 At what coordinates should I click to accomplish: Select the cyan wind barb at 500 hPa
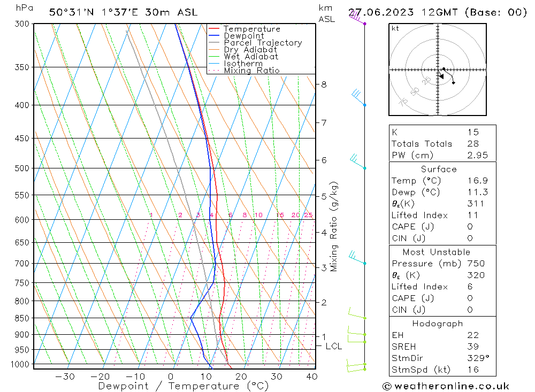pos(357,162)
